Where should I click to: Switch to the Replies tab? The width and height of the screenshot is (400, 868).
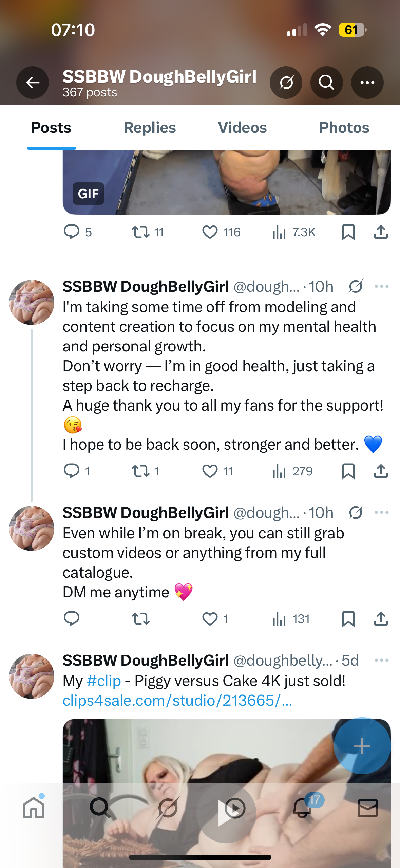(149, 128)
